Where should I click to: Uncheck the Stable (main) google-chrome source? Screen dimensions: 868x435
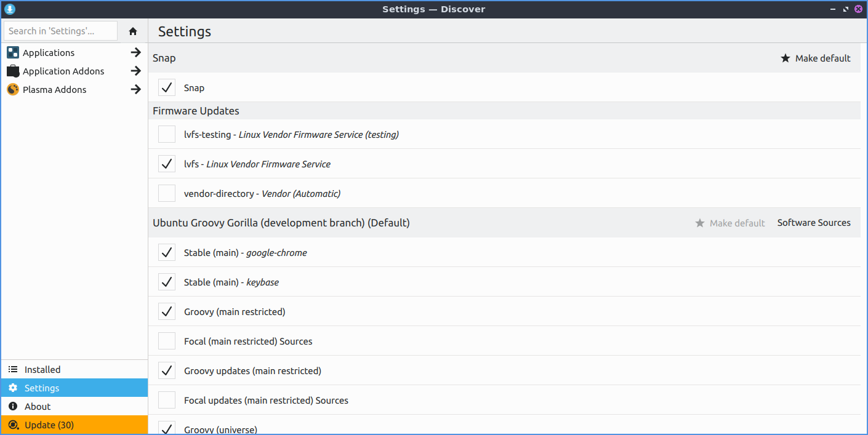(167, 253)
